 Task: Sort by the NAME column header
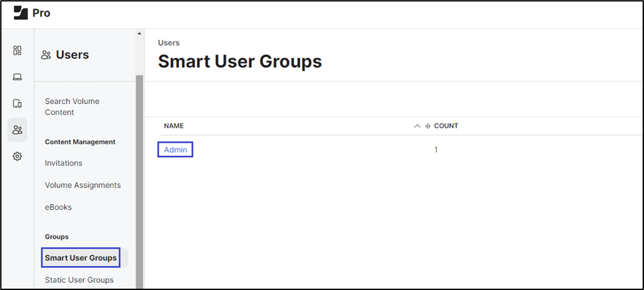pos(174,126)
